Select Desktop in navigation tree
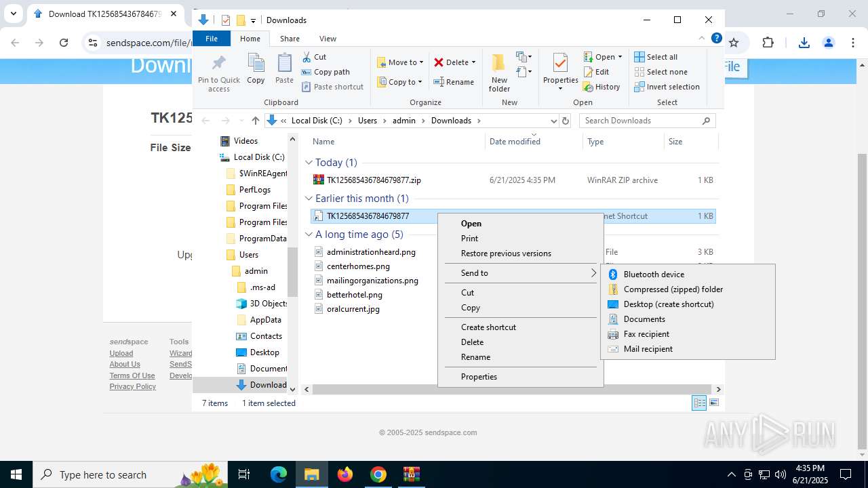Viewport: 868px width, 488px height. pyautogui.click(x=264, y=352)
